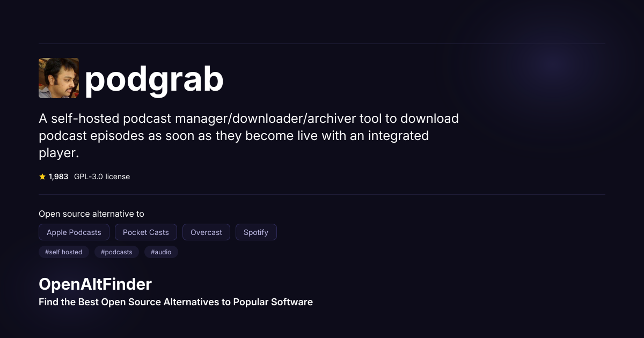Click the self-hosted podcast manager description

click(x=249, y=136)
